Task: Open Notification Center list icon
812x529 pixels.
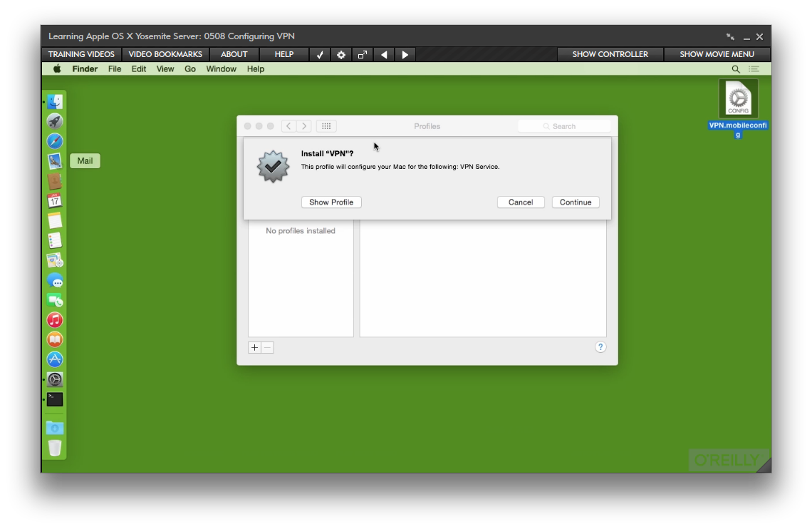Action: pos(754,69)
